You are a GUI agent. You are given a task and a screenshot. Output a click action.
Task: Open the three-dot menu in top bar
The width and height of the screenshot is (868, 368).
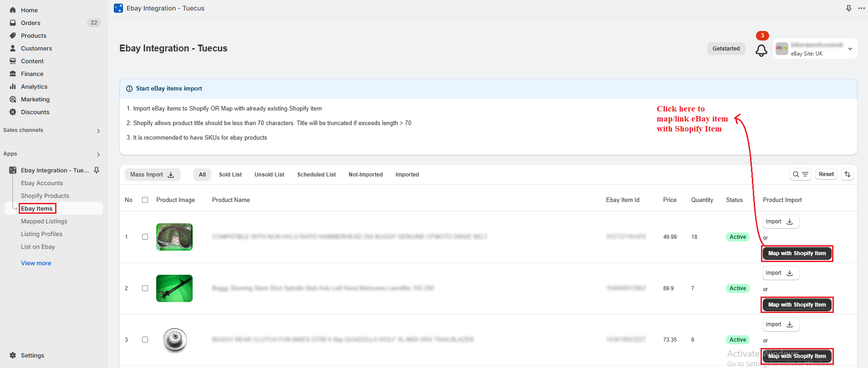862,8
